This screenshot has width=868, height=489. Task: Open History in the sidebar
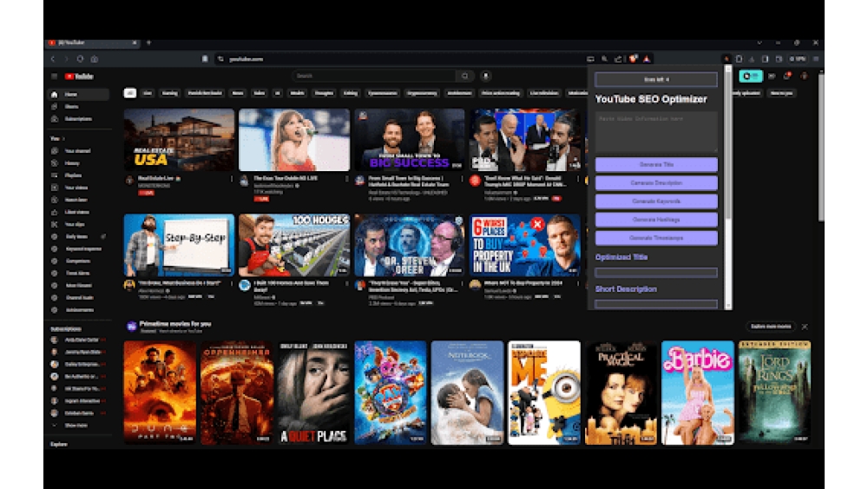click(78, 163)
